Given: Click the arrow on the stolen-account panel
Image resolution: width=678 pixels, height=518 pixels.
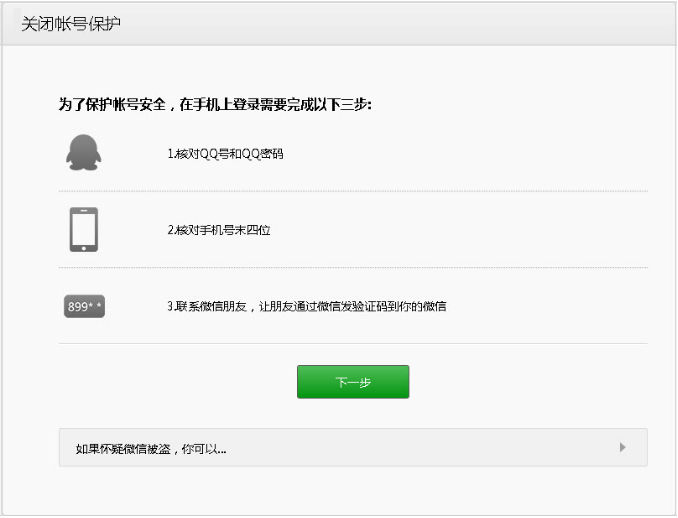Looking at the screenshot, I should 622,447.
